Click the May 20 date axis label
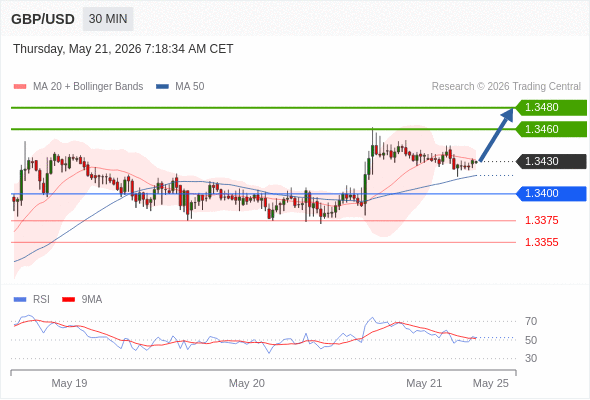 pos(247,383)
